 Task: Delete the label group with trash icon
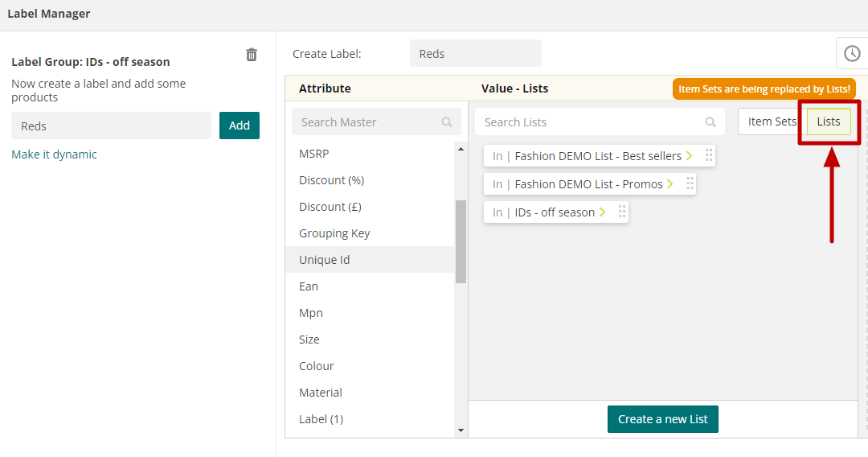(252, 55)
